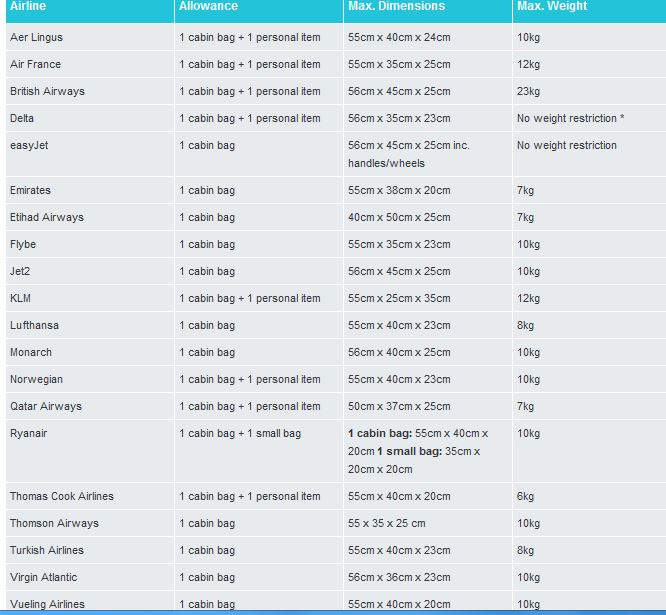Click British Airways 23kg weight cell
This screenshot has width=666, height=615.
[590, 91]
